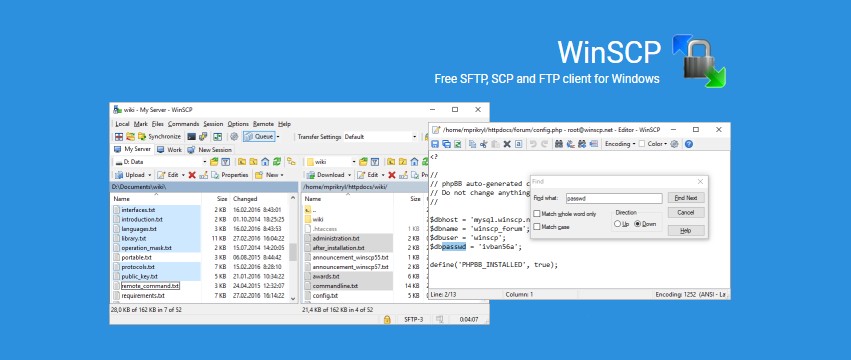851x360 pixels.
Task: Click Go to Line icon in Editor toolbar
Action: [594, 144]
